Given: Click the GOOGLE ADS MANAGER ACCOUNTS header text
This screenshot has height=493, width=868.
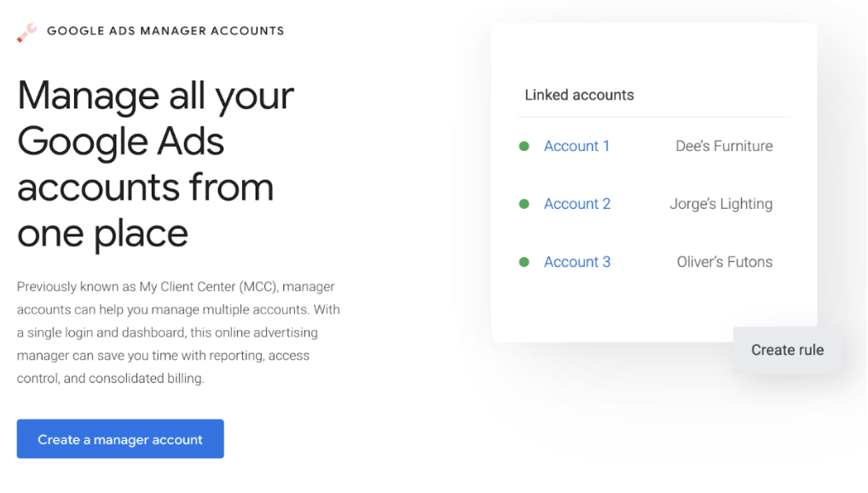Looking at the screenshot, I should point(165,31).
